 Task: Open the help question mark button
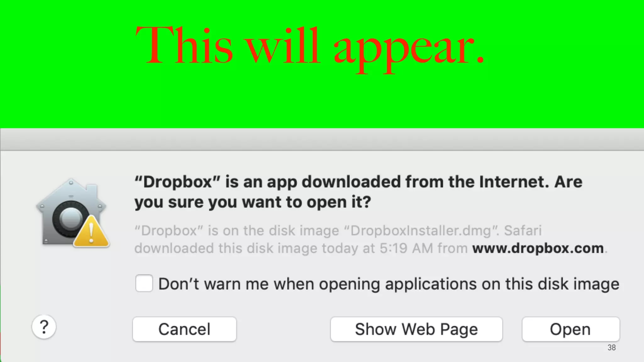44,327
